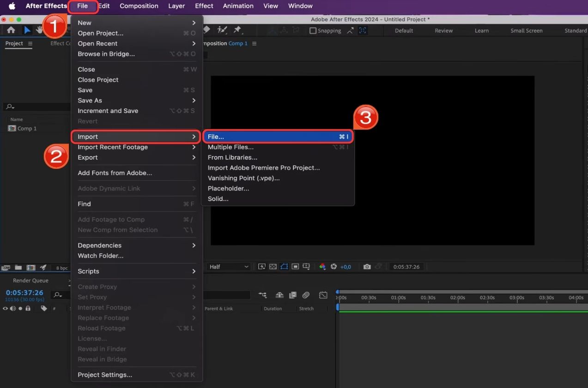
Task: Choose File... from the Import submenu
Action: (x=278, y=137)
